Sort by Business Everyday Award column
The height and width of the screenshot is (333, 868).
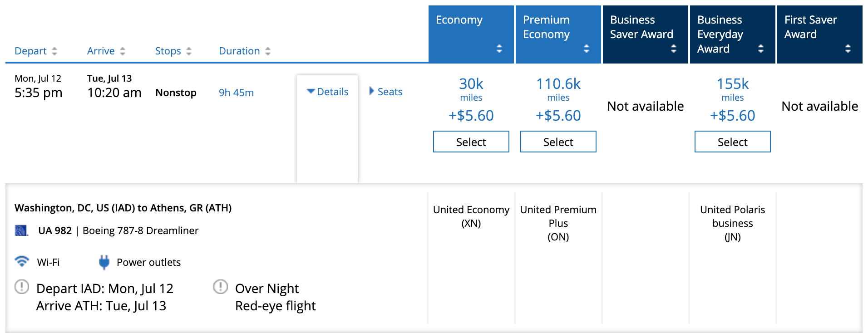(x=760, y=49)
